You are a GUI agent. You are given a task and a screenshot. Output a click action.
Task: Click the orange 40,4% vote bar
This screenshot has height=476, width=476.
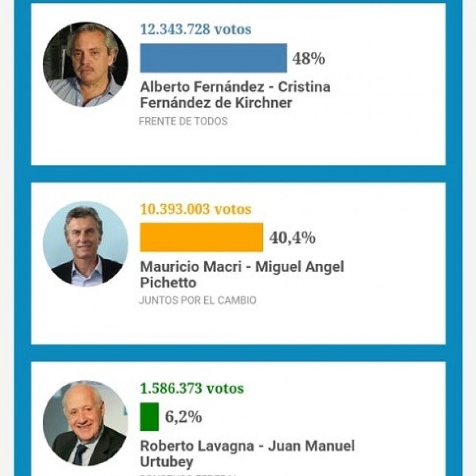pyautogui.click(x=201, y=237)
